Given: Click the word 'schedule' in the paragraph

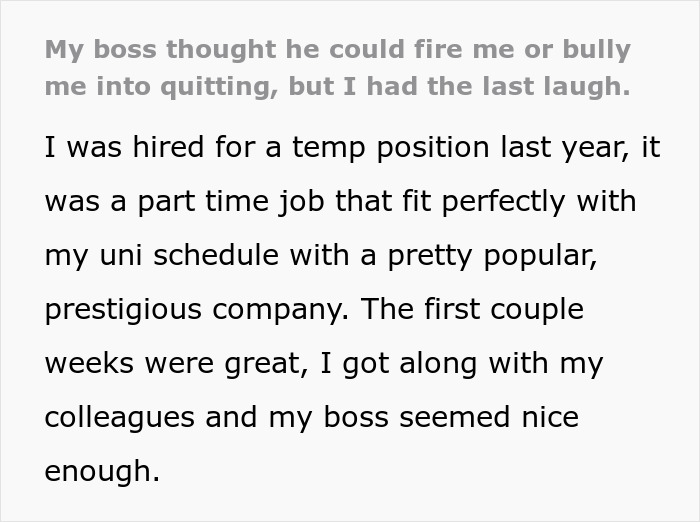Looking at the screenshot, I should pos(216,255).
